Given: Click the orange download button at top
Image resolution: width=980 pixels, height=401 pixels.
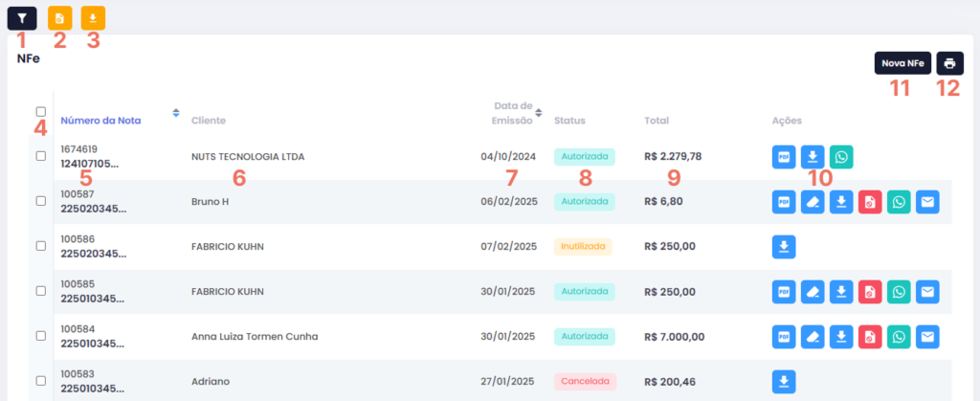Looking at the screenshot, I should pyautogui.click(x=93, y=18).
